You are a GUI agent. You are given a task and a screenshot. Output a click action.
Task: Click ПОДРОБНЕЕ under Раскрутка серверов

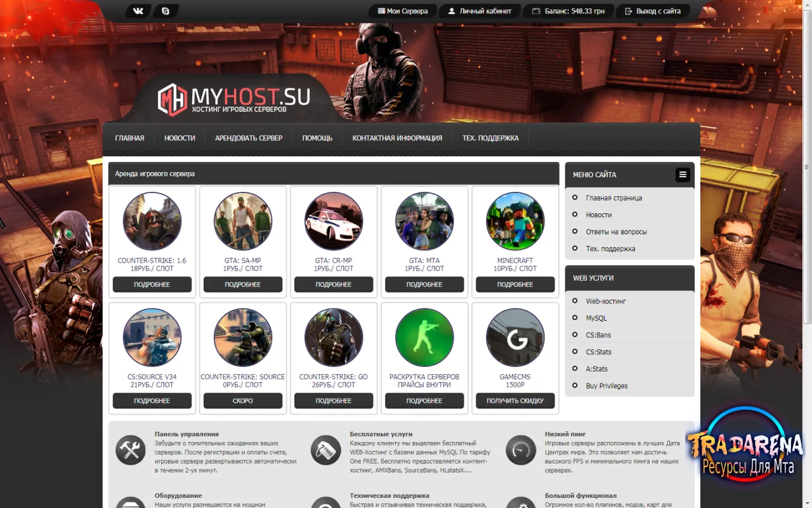click(424, 401)
